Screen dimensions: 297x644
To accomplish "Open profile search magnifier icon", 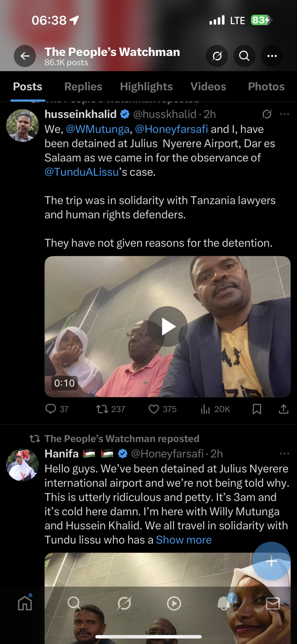I will point(244,56).
